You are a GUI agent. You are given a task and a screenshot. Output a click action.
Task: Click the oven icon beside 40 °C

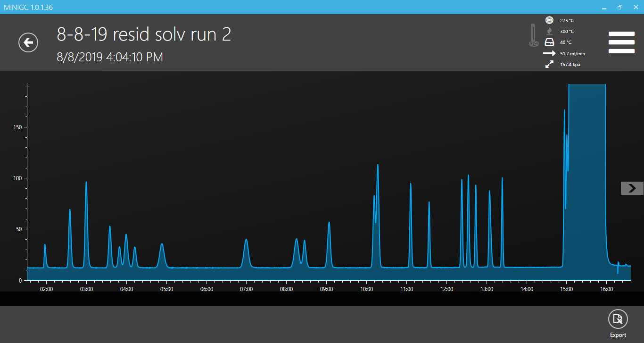coord(549,42)
